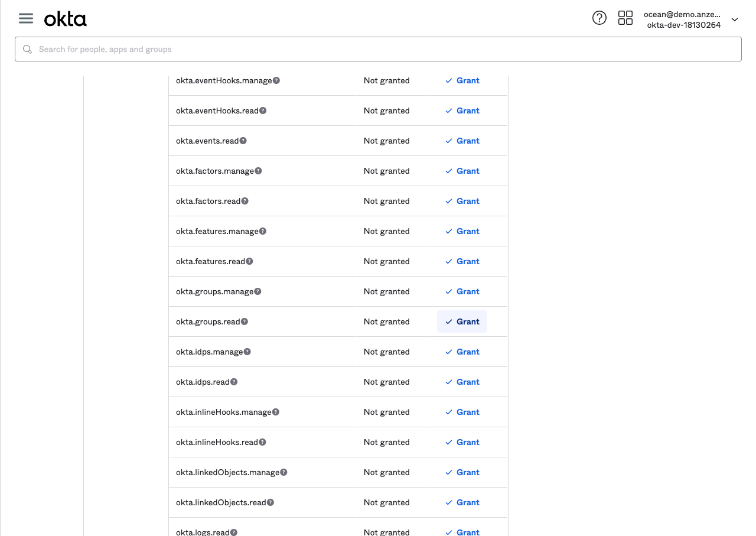Screen dimensions: 756x536
Task: Click the Okta logo
Action: pos(65,20)
